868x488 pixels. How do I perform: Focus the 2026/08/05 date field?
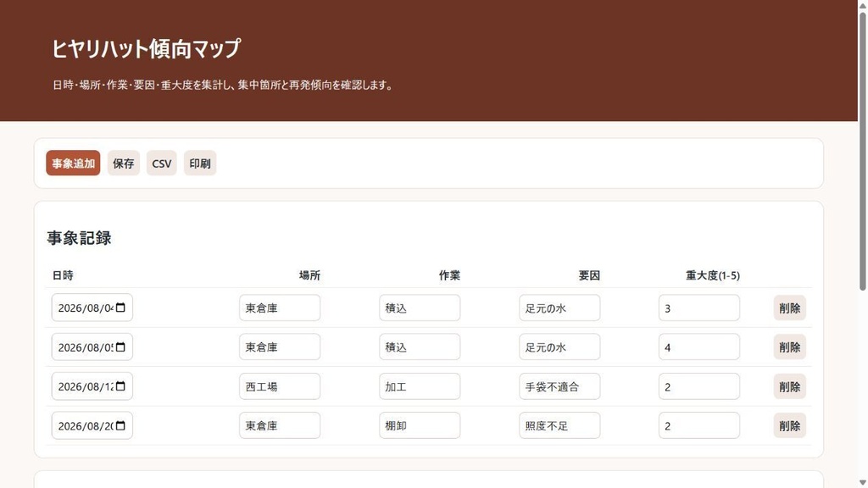click(92, 347)
